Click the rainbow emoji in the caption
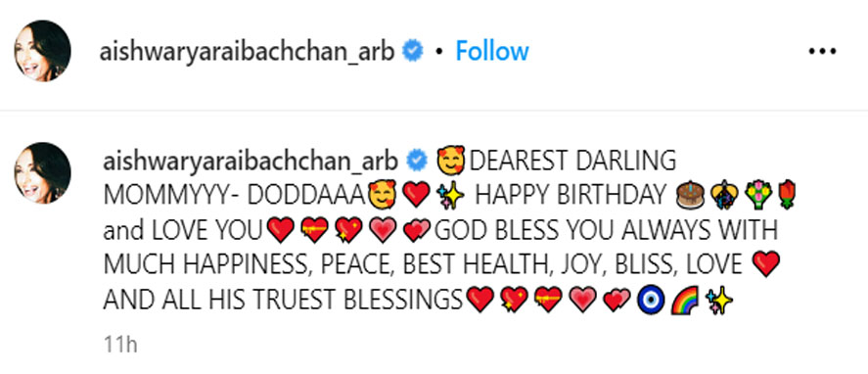Image resolution: width=868 pixels, height=374 pixels. [x=685, y=302]
